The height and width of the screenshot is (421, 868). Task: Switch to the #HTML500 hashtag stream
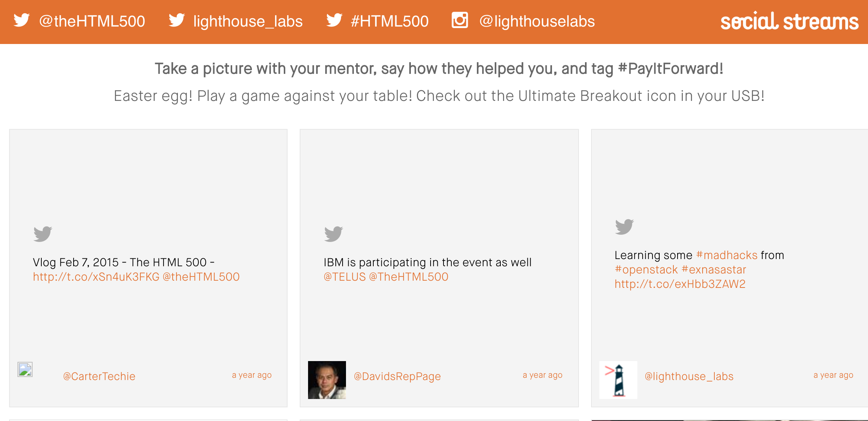click(390, 21)
